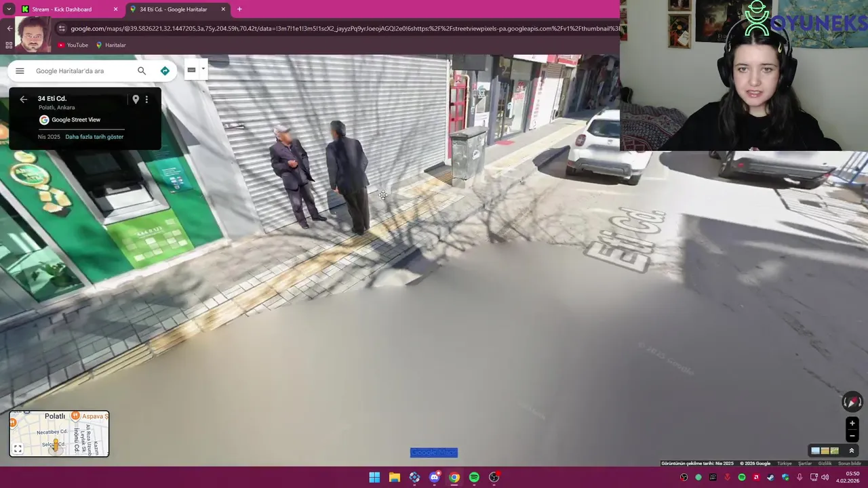The width and height of the screenshot is (868, 488).
Task: Open the Haritalar bookmark
Action: (111, 45)
